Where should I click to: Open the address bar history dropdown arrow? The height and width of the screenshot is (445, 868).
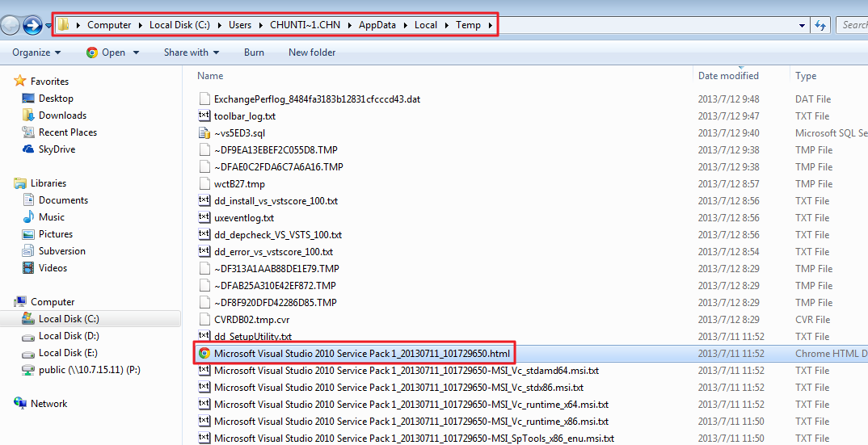coord(802,26)
